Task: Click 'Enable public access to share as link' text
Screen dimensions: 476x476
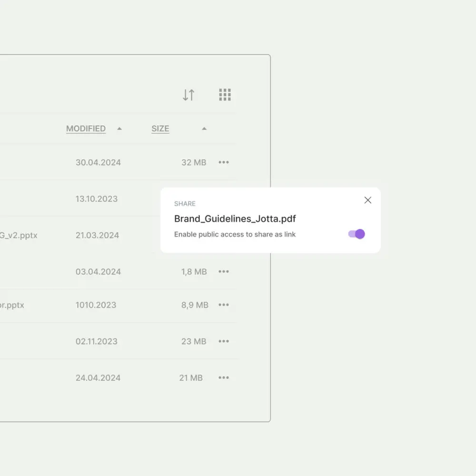Action: [x=235, y=234]
